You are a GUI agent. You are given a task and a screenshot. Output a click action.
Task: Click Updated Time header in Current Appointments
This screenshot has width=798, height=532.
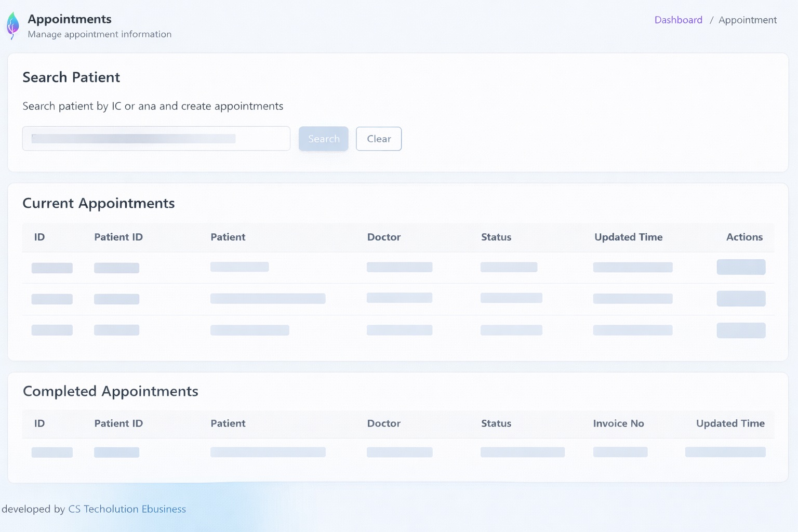point(628,237)
